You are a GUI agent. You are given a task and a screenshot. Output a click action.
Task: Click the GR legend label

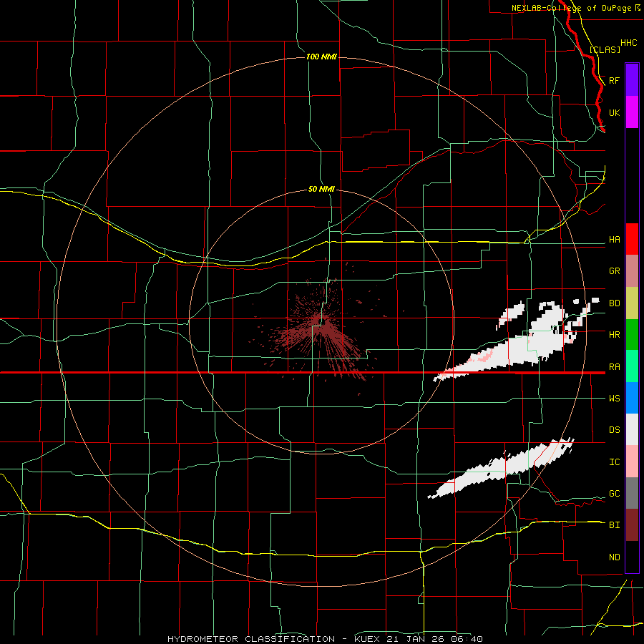tap(614, 271)
